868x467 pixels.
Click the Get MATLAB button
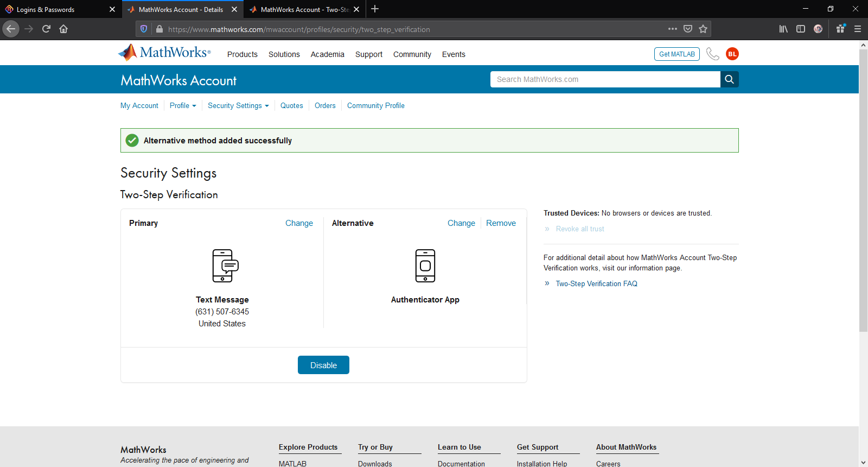677,54
